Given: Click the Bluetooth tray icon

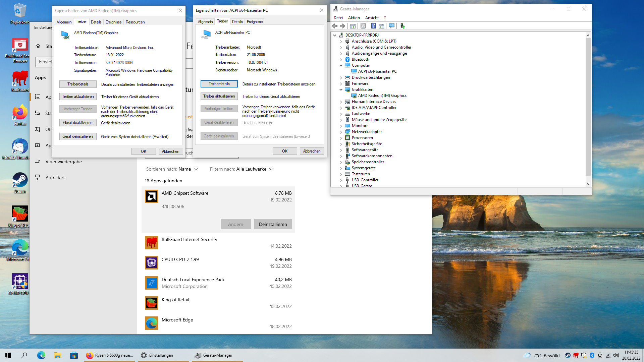Looking at the screenshot, I should pyautogui.click(x=592, y=355).
